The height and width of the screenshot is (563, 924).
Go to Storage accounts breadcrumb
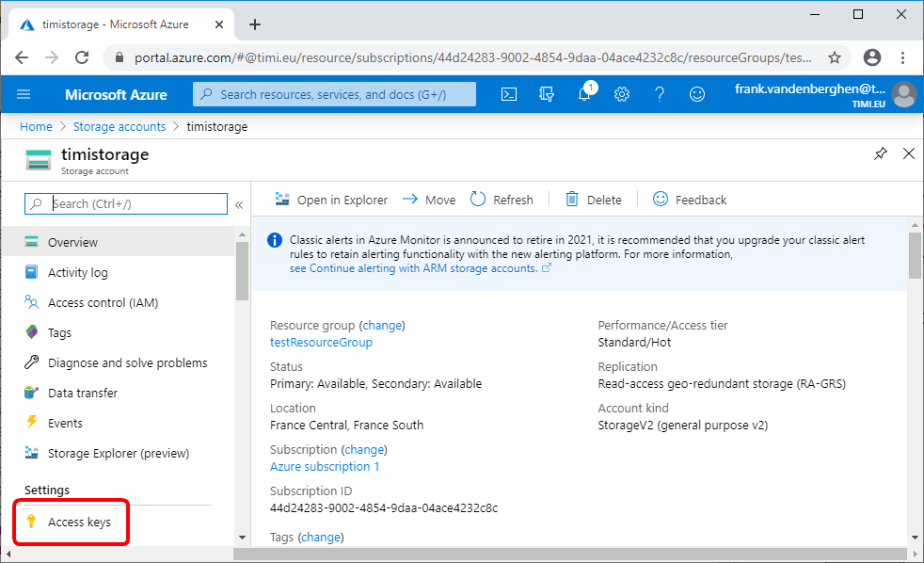pos(119,127)
